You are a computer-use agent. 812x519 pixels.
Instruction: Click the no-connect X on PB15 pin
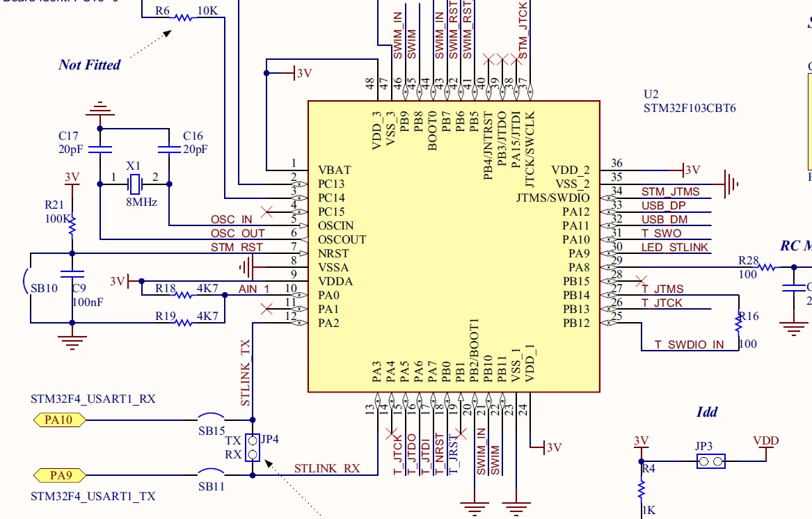tap(642, 281)
